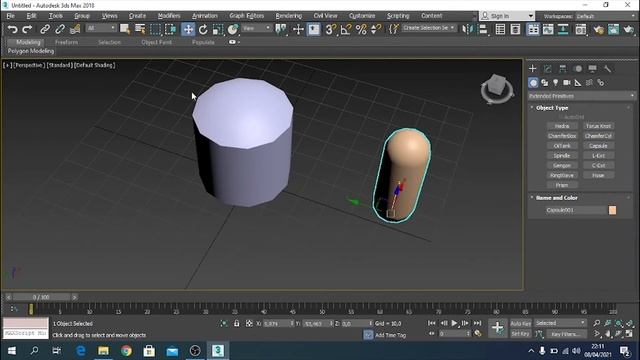Screen dimensions: 640x360
Task: Activate the Select and Scale tool
Action: [x=218, y=29]
